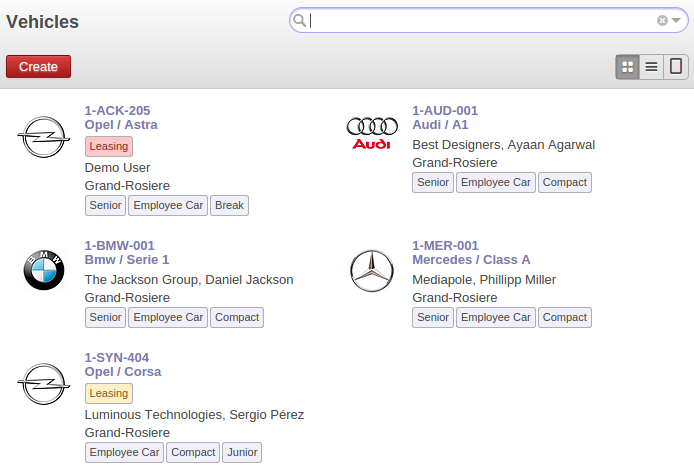Image resolution: width=694 pixels, height=470 pixels.
Task: Click the Compact tag on Opel Corsa
Action: (193, 452)
